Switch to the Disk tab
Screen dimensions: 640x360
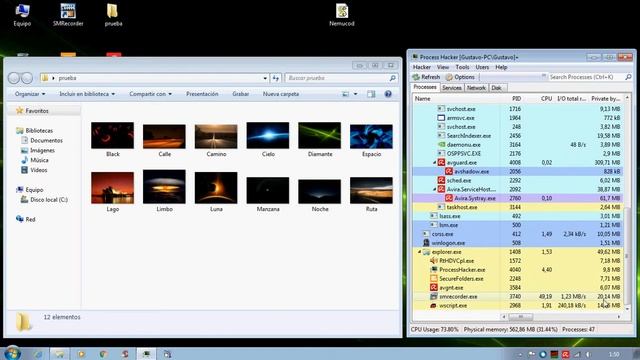coord(496,88)
